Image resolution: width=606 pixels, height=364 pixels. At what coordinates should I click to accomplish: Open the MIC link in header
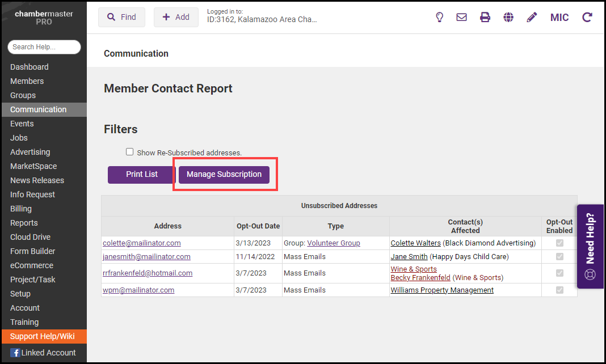[x=559, y=17]
